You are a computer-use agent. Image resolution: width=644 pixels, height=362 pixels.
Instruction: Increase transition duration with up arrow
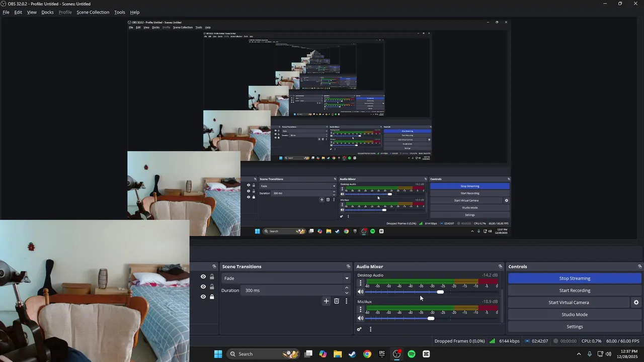(347, 288)
